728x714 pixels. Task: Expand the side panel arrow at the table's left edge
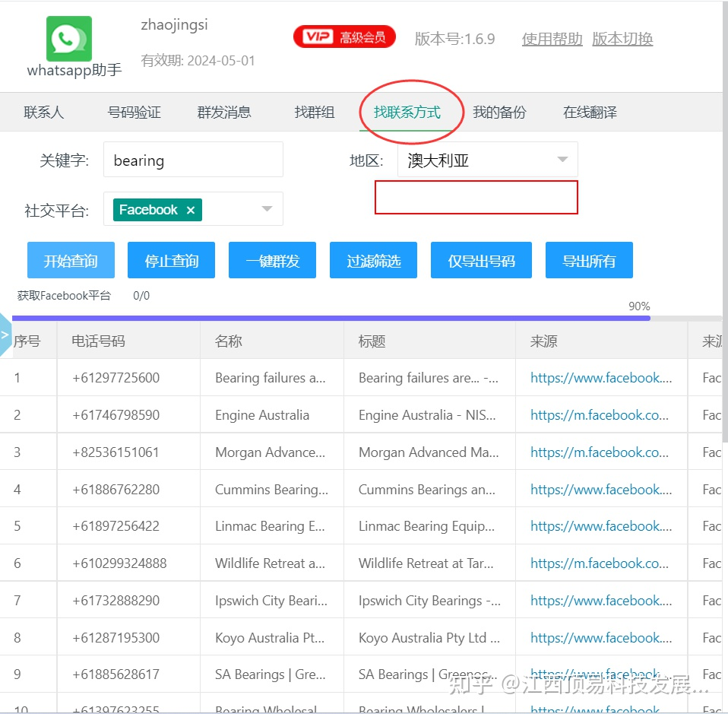[x=5, y=335]
